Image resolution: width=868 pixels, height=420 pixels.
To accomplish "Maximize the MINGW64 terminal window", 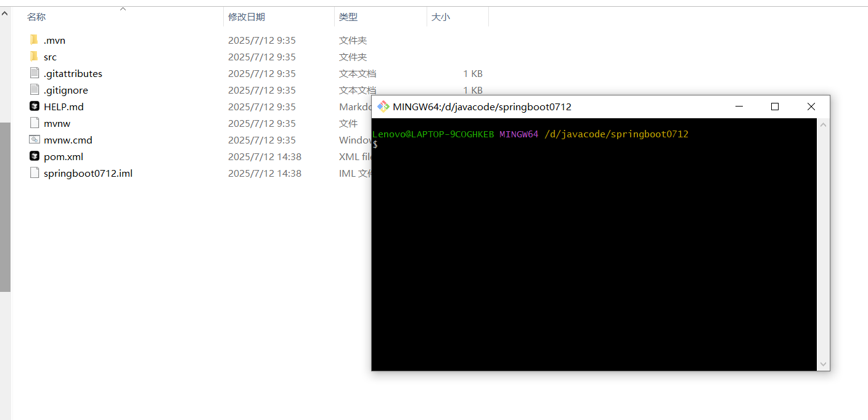I will [775, 107].
